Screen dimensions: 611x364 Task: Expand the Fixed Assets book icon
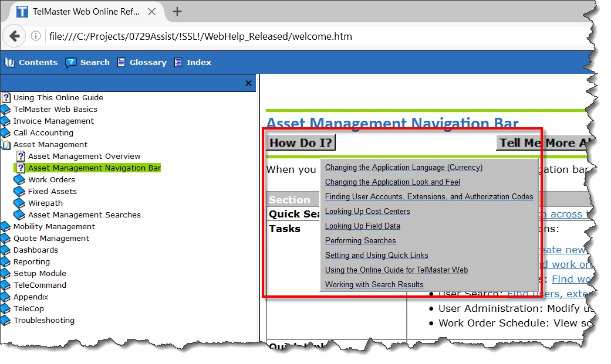(x=19, y=191)
